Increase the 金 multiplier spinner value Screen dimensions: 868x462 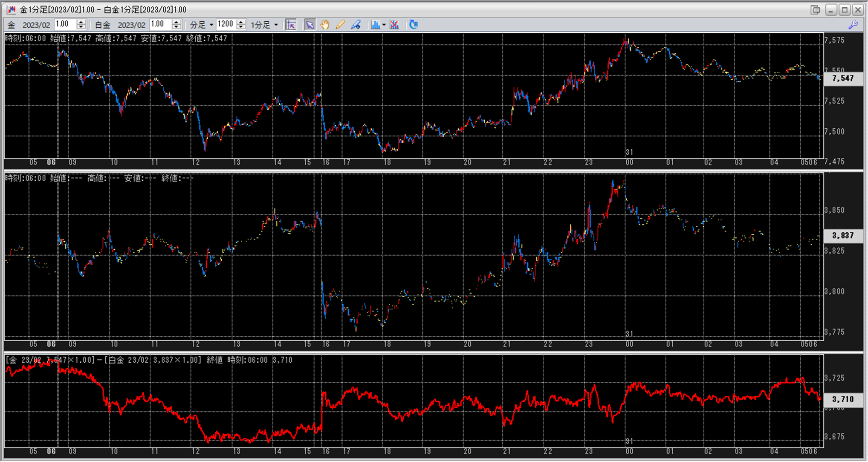81,22
